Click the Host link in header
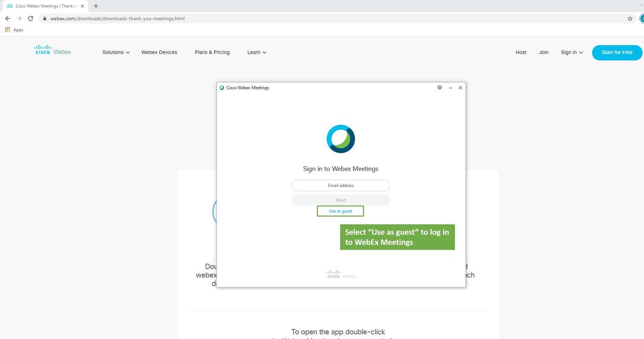Screen dimensions: 644x339 tap(521, 53)
